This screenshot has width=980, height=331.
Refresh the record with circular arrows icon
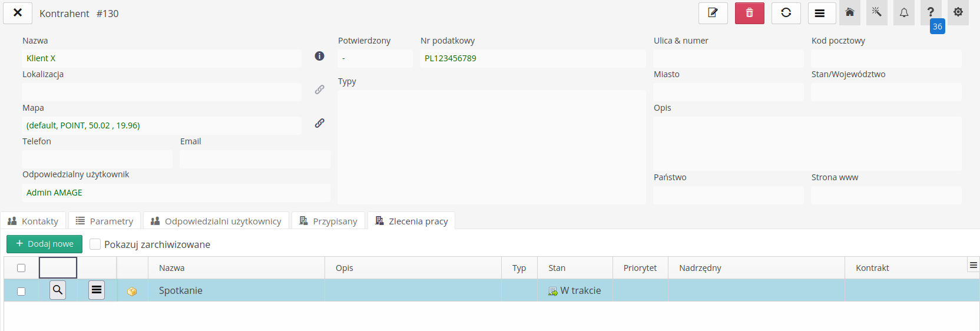tap(786, 13)
